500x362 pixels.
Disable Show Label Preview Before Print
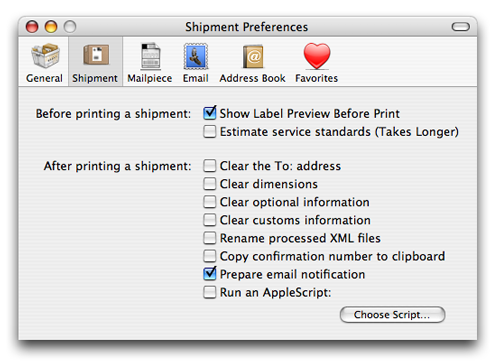point(210,113)
